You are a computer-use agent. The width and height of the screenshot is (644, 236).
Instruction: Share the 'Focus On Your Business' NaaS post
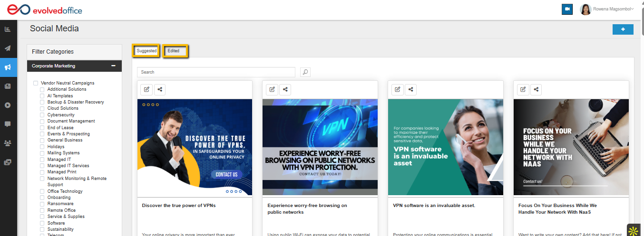(x=536, y=89)
